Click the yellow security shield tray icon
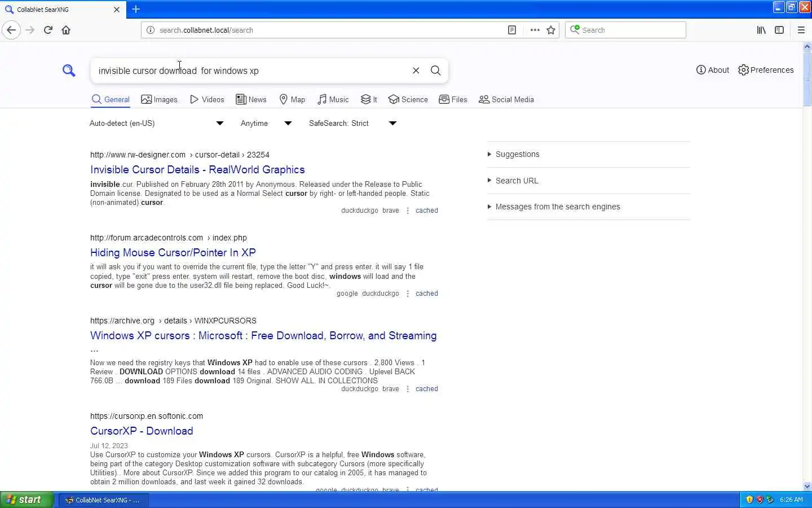Image resolution: width=812 pixels, height=508 pixels. tap(749, 500)
